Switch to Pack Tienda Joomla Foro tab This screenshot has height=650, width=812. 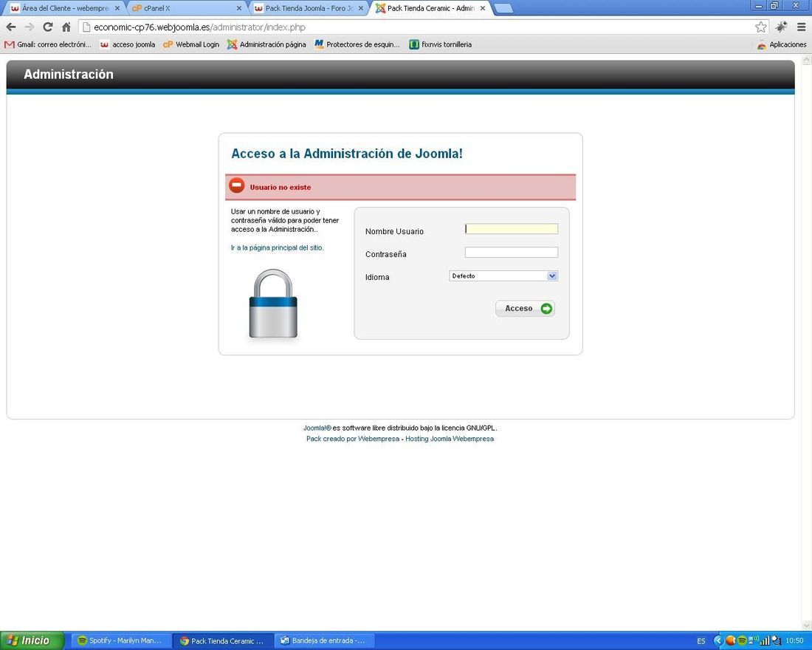tap(309, 8)
